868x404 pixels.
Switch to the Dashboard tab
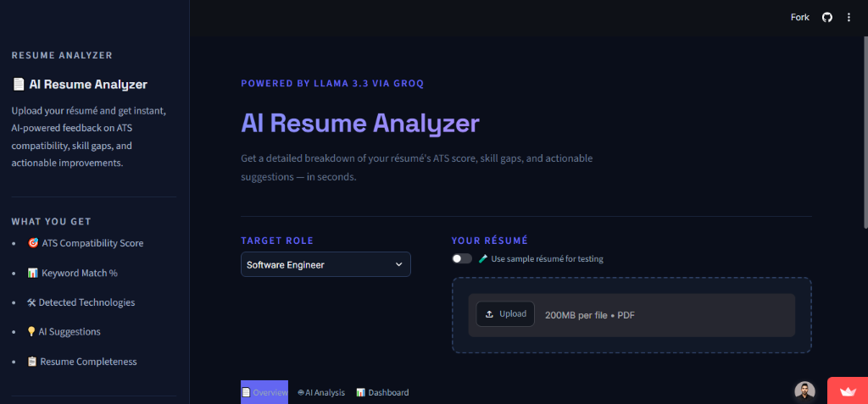(382, 392)
